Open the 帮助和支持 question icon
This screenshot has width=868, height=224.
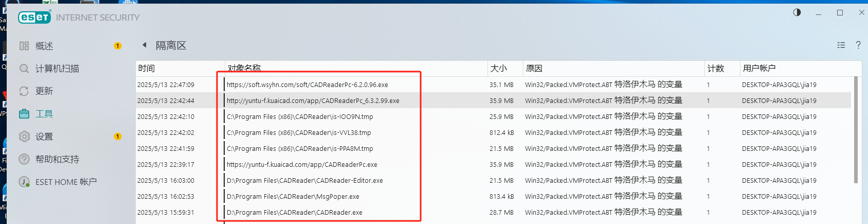pyautogui.click(x=24, y=159)
